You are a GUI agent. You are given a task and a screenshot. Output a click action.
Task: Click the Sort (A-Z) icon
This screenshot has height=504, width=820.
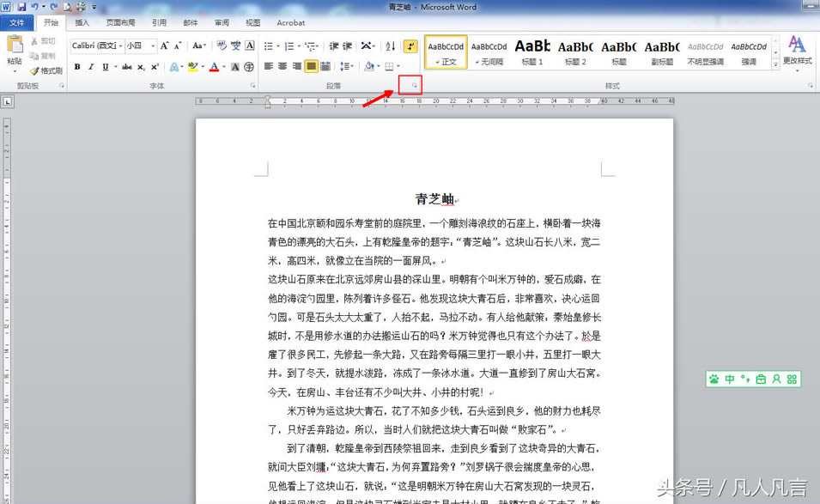pos(391,46)
